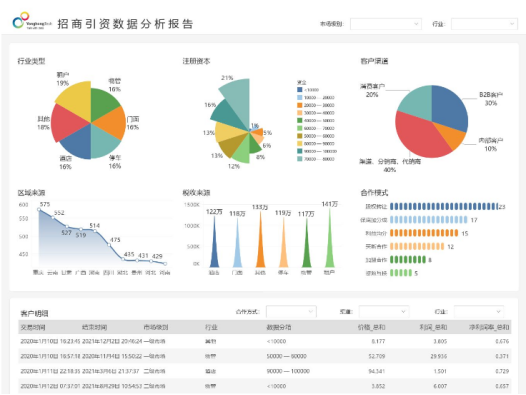Viewport: 526px width, 395px height.
Task: Click the cooperation bar with value 23
Action: pyautogui.click(x=444, y=206)
